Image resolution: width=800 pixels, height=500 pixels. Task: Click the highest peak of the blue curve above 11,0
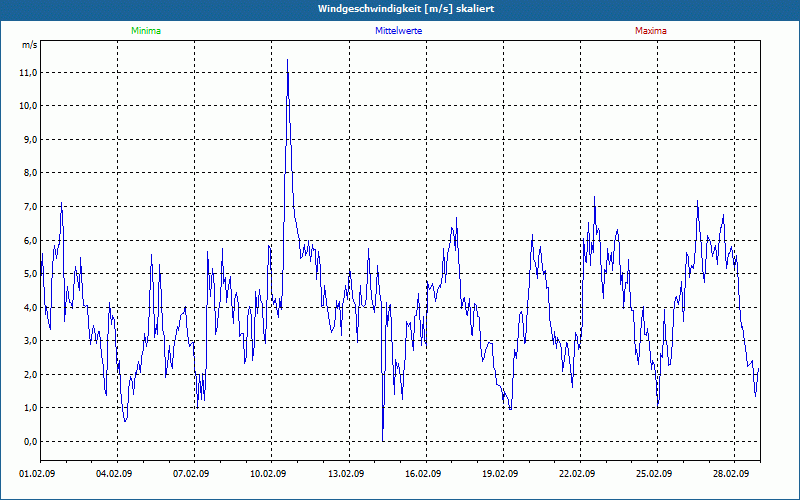[287, 60]
